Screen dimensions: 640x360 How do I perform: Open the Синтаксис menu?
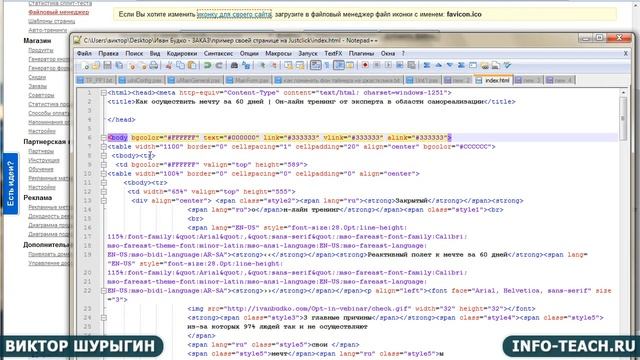click(x=218, y=53)
